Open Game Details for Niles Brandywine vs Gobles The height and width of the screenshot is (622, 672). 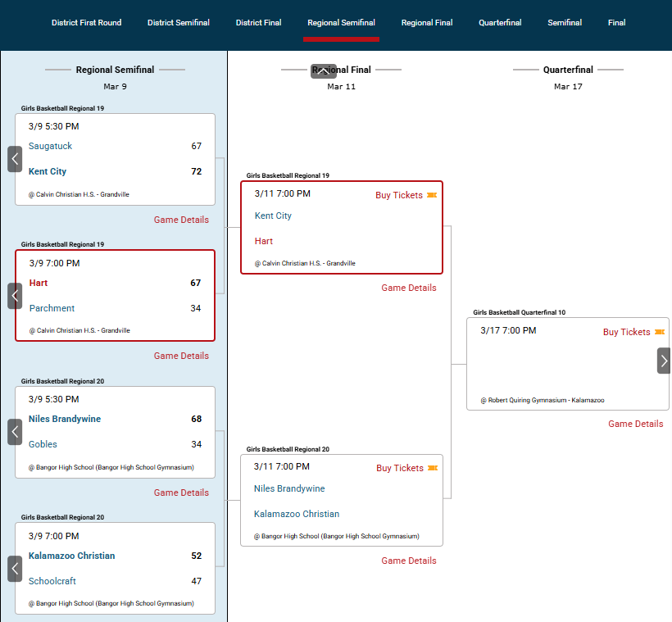181,493
